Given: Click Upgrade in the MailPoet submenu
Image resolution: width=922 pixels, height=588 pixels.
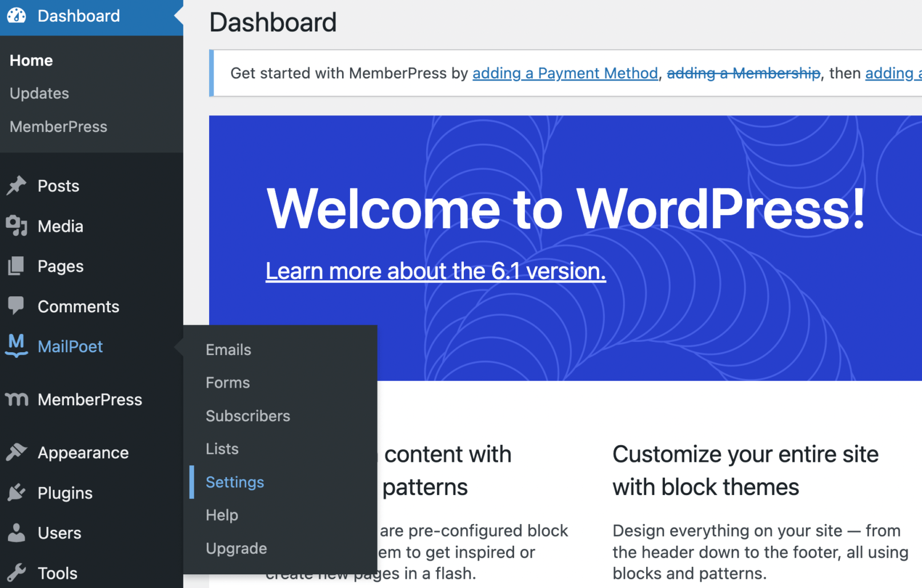Looking at the screenshot, I should (x=236, y=548).
